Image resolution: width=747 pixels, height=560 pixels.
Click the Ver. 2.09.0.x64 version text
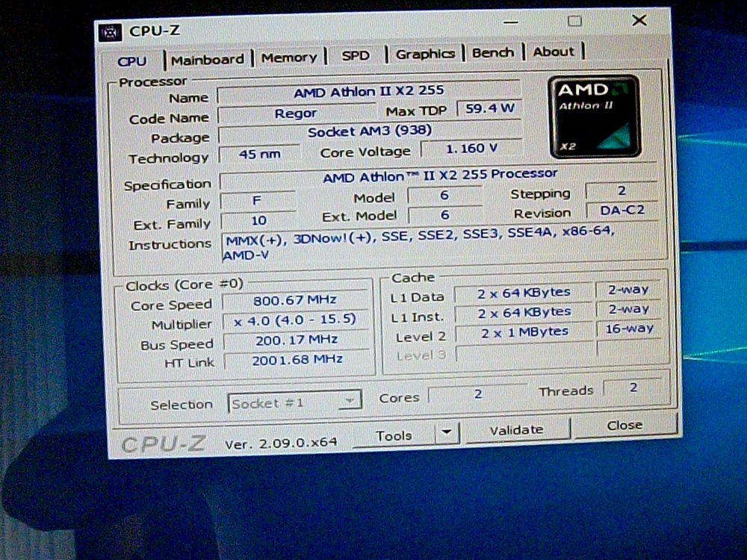coord(281,444)
